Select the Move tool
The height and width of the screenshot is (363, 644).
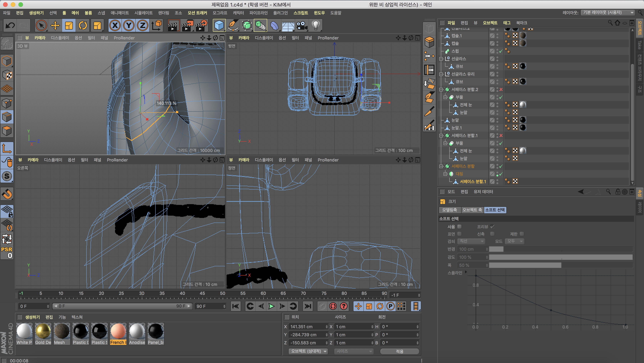pyautogui.click(x=55, y=25)
